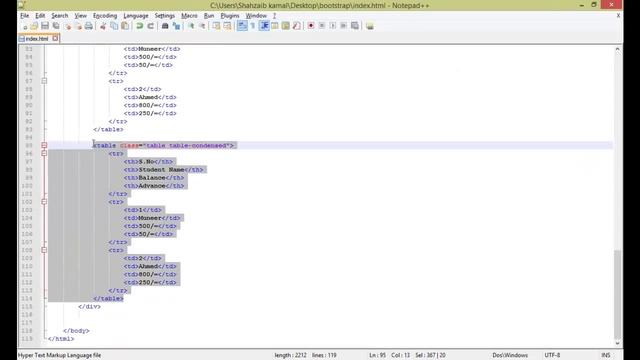Collapse the fold of the unselected tr near top
Viewport: 640px width, 360px height.
[x=44, y=81]
